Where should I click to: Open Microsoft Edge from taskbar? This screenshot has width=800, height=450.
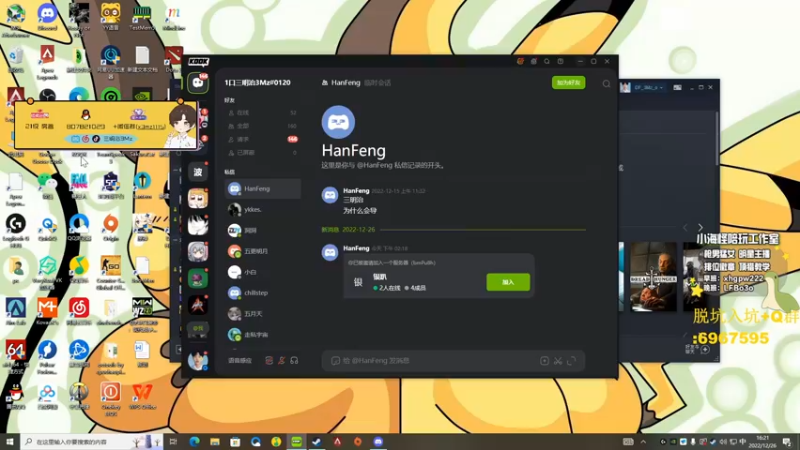[194, 442]
